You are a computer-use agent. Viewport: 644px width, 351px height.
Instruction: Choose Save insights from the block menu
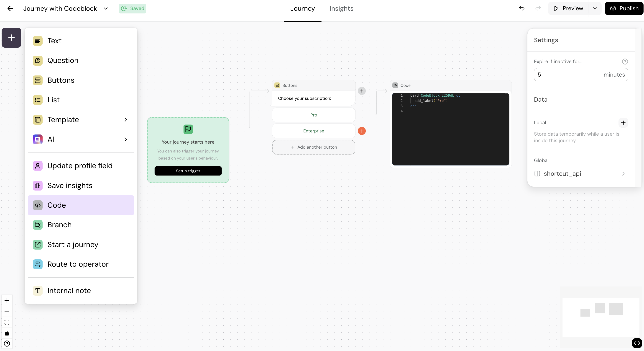point(81,186)
